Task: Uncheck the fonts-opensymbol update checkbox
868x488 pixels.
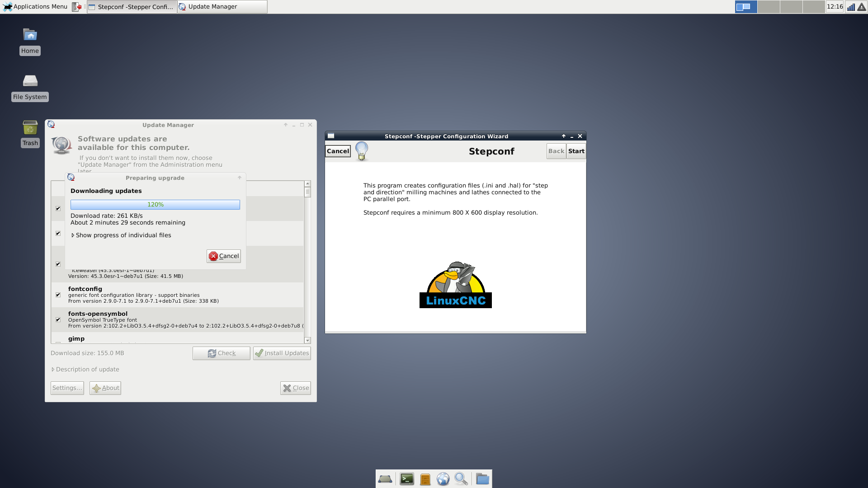Action: tap(58, 320)
